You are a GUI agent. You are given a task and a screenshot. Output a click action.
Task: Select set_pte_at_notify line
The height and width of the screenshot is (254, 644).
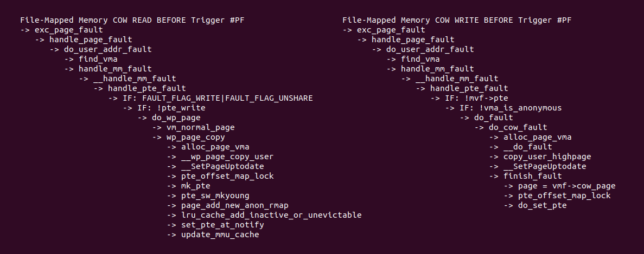[222, 225]
